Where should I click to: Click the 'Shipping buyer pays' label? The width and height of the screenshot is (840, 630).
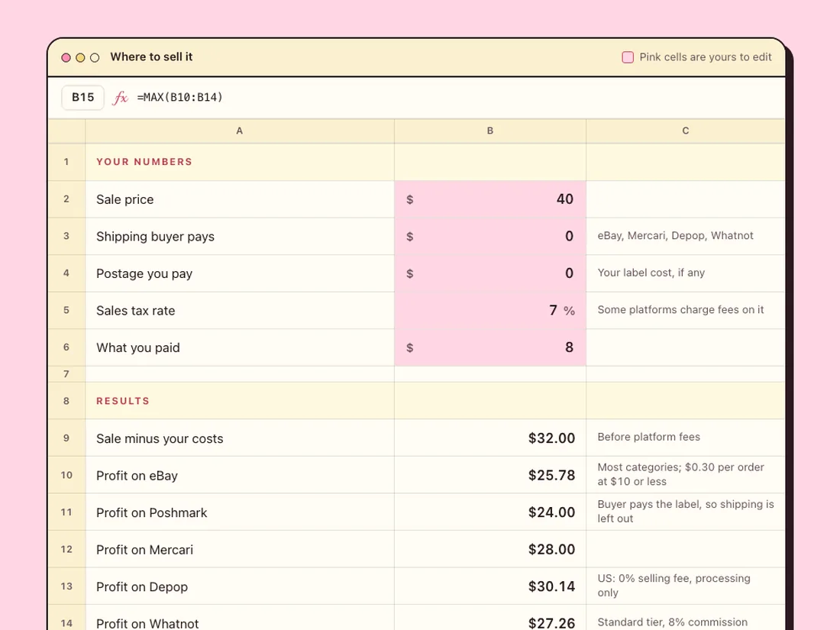tap(155, 237)
